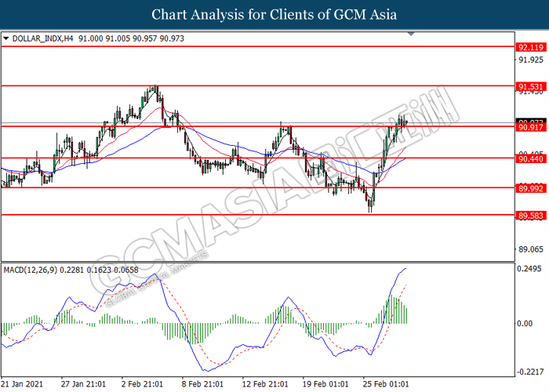Click the 0.2495 MACD scale value
549x392 pixels.
pyautogui.click(x=532, y=269)
